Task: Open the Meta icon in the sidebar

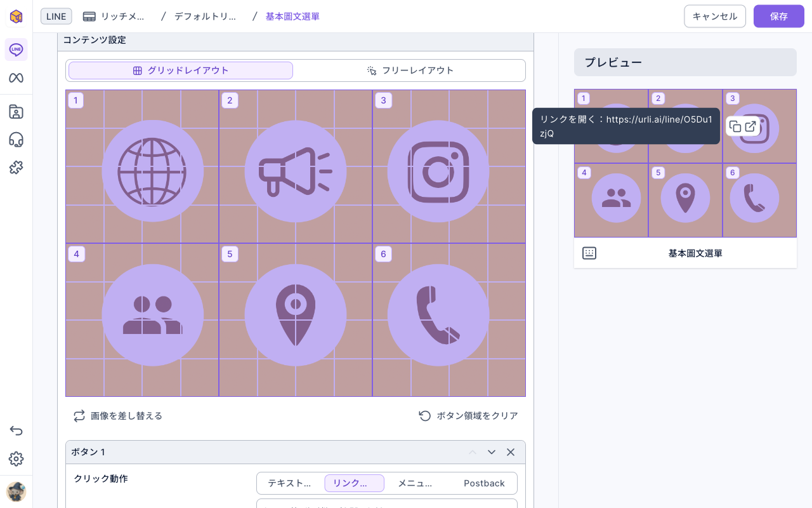Action: point(16,78)
